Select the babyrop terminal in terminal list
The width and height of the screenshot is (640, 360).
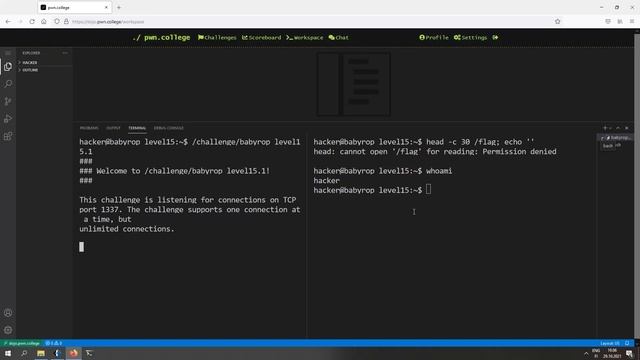point(616,138)
